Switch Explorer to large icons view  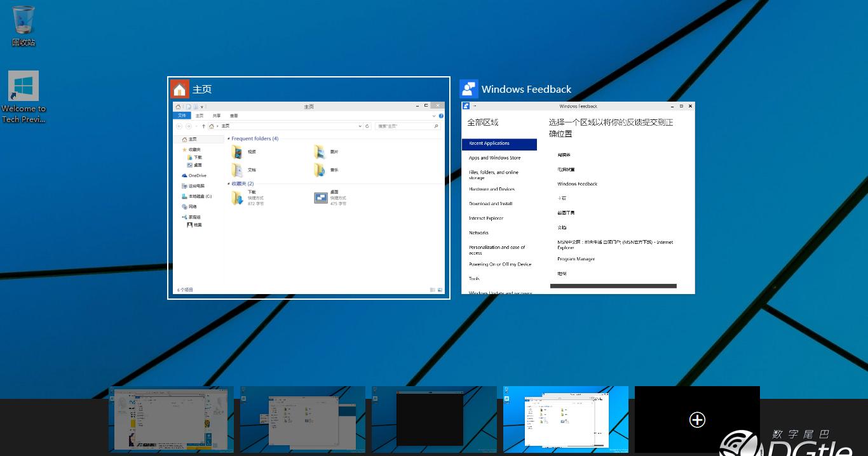tap(440, 290)
